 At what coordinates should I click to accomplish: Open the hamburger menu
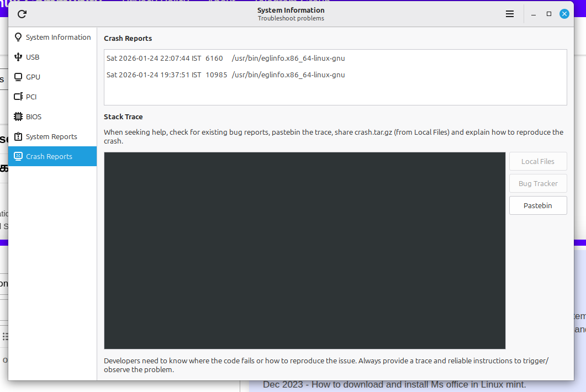[510, 14]
